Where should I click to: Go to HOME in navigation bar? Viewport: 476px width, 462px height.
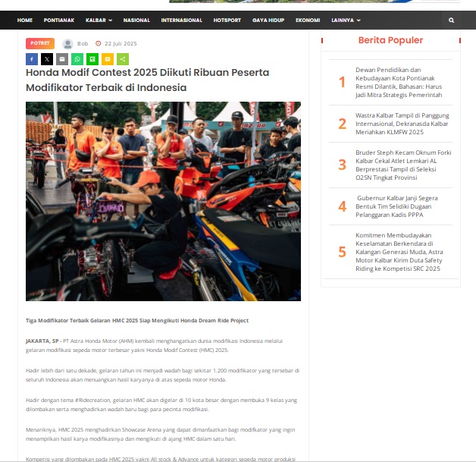(x=25, y=20)
